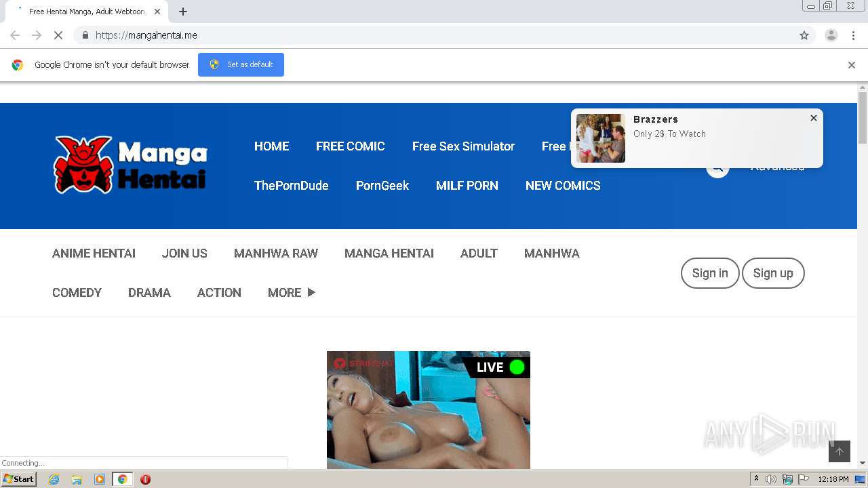Click the browser forward arrow

pos(37,35)
